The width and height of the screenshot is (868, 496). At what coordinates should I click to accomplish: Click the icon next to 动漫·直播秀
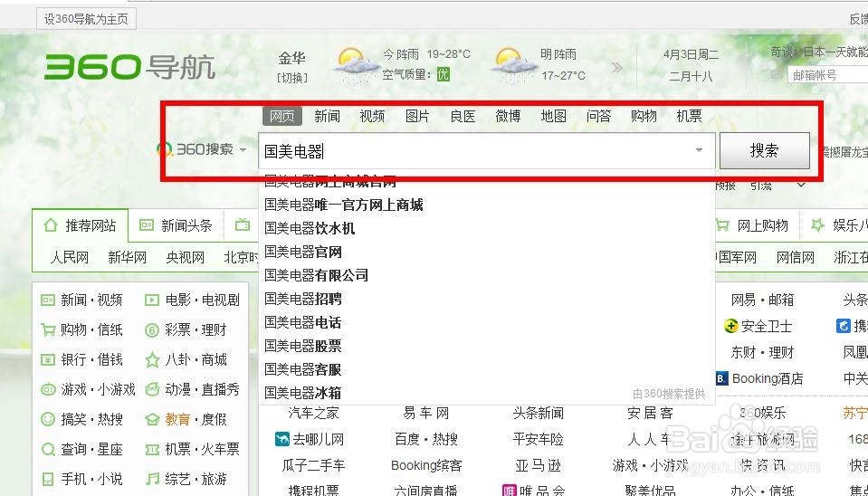152,389
